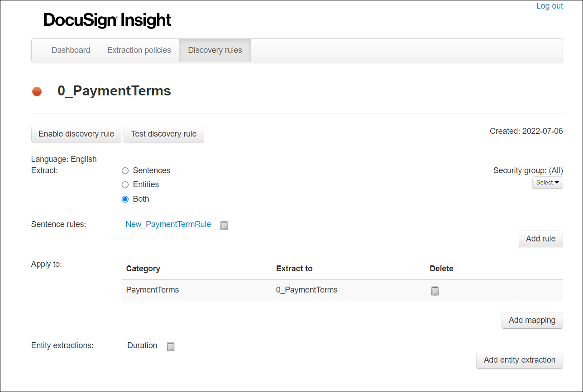Image resolution: width=583 pixels, height=392 pixels.
Task: Delete the Duration entity extraction
Action: click(x=171, y=346)
